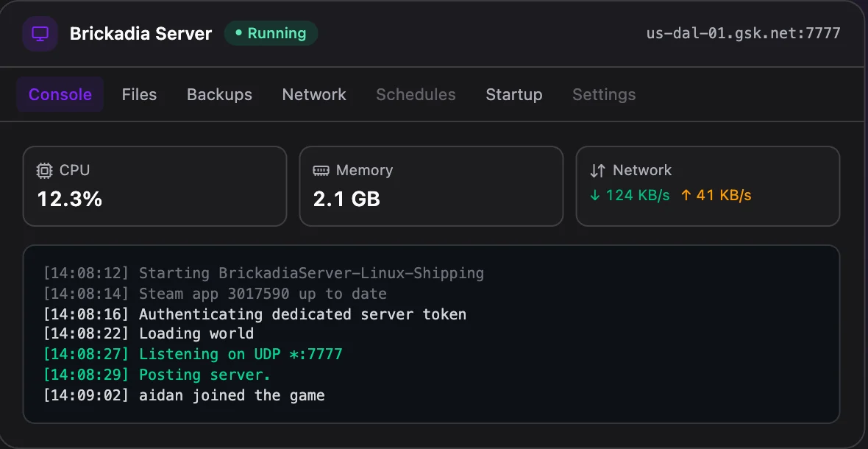Viewport: 868px width, 449px height.
Task: Click the Network up-down arrows icon
Action: (598, 171)
